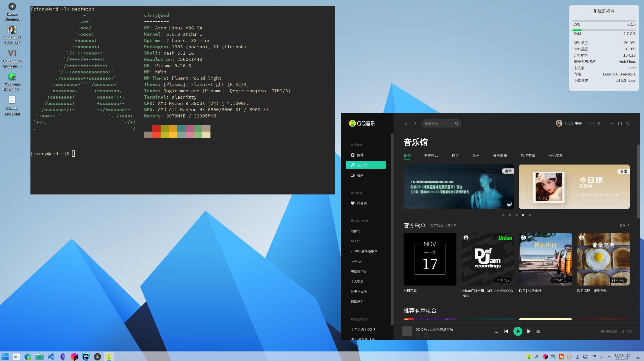Screen dimensions: 644x361
Task: Skip to the next track
Action: pos(529,331)
